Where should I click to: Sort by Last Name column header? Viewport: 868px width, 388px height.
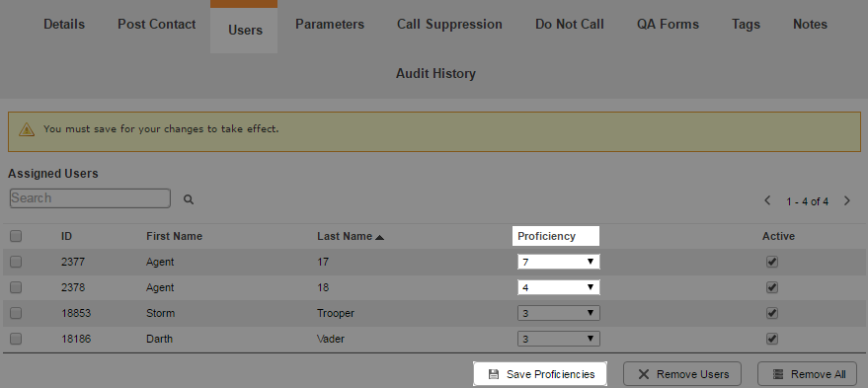(345, 236)
